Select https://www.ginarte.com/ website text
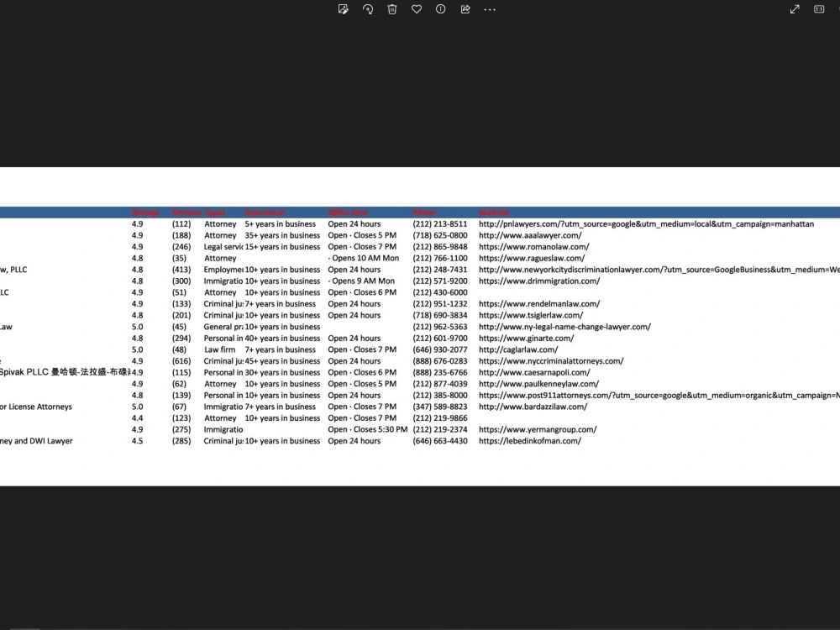The width and height of the screenshot is (840, 630). (x=526, y=338)
